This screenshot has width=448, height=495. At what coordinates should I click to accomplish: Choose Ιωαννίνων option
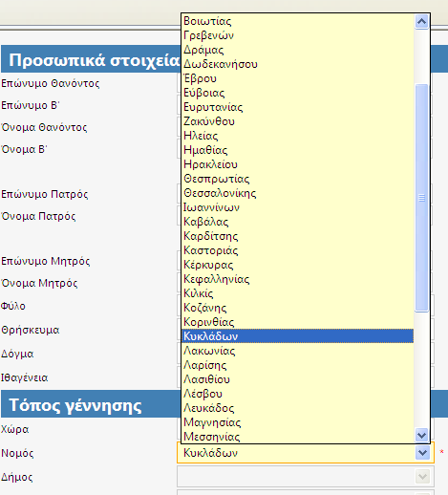[x=298, y=207]
